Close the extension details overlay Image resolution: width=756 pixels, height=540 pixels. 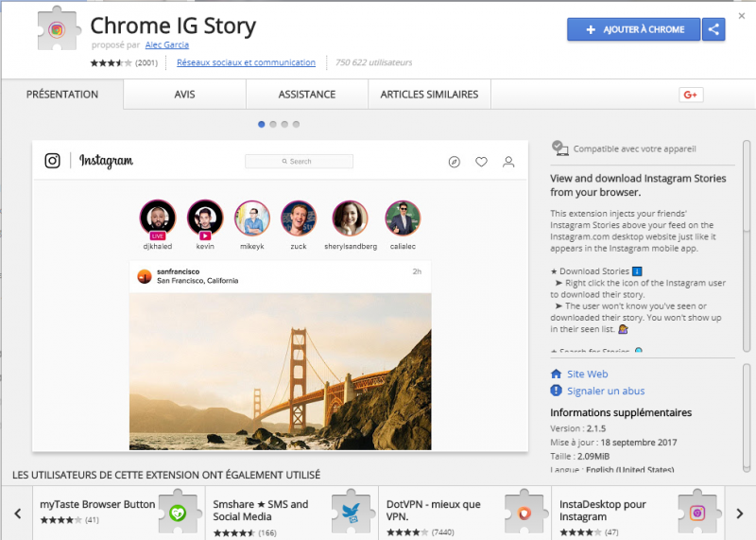[742, 16]
